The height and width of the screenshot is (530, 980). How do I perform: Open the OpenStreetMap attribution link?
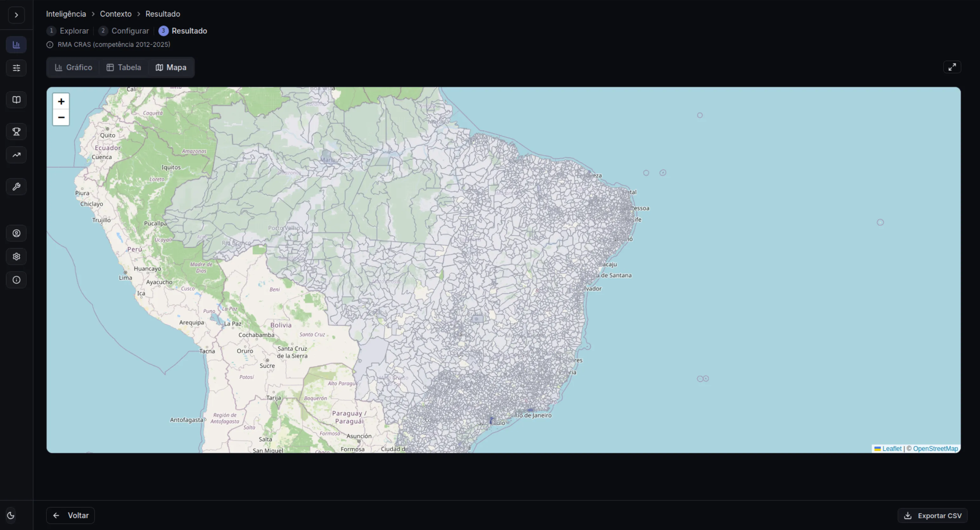coord(936,449)
